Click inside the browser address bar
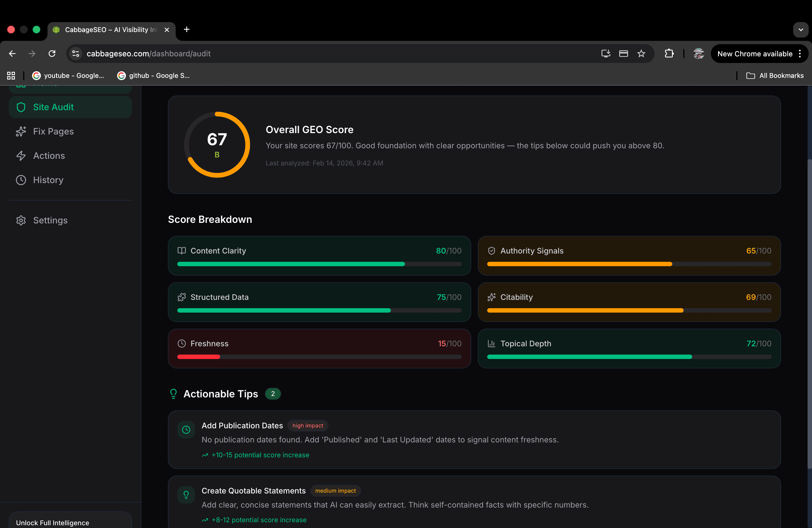 (239, 54)
